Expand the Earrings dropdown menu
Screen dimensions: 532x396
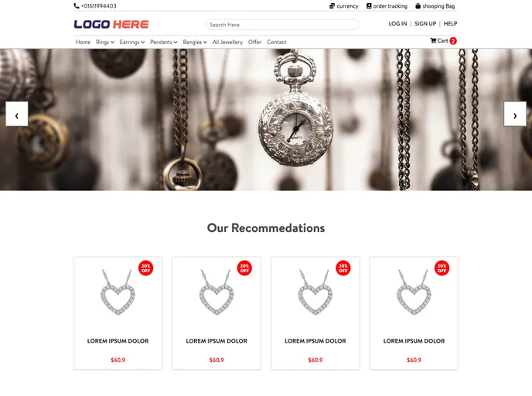[x=132, y=42]
